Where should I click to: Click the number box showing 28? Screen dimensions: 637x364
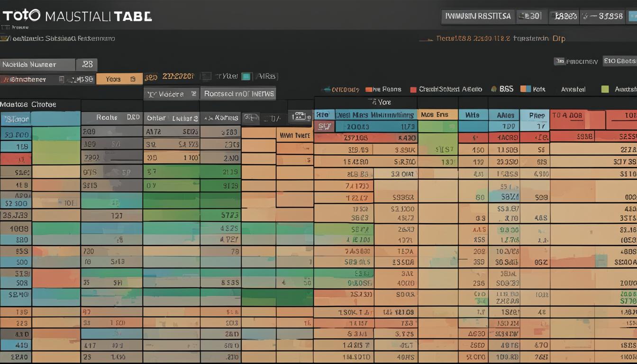86,64
